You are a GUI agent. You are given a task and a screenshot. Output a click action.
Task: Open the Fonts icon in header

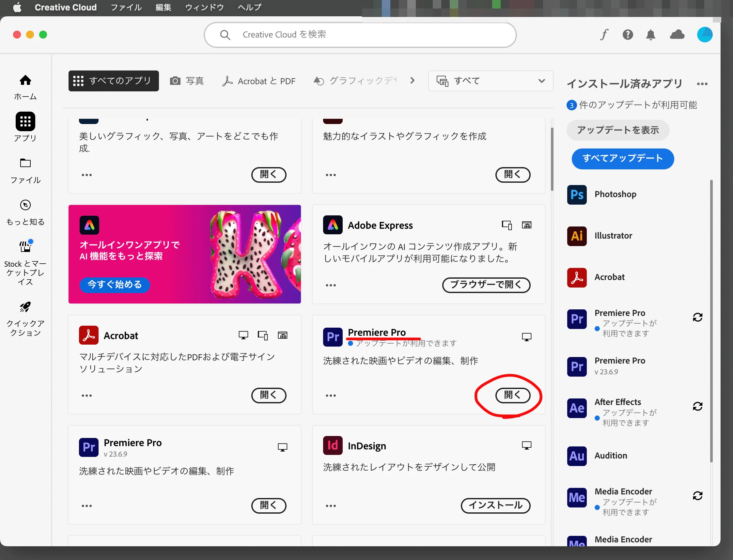(x=604, y=35)
